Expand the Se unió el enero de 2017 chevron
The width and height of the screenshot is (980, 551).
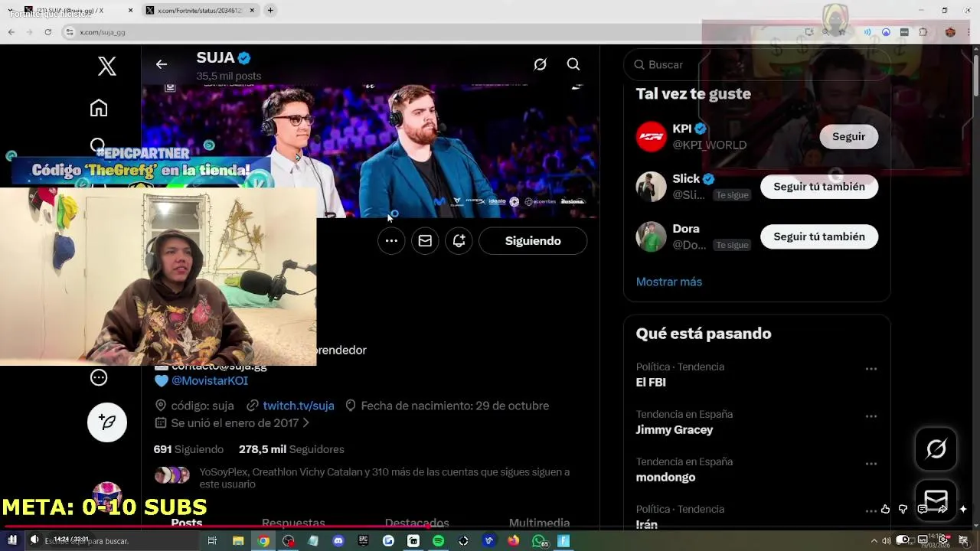pyautogui.click(x=305, y=422)
